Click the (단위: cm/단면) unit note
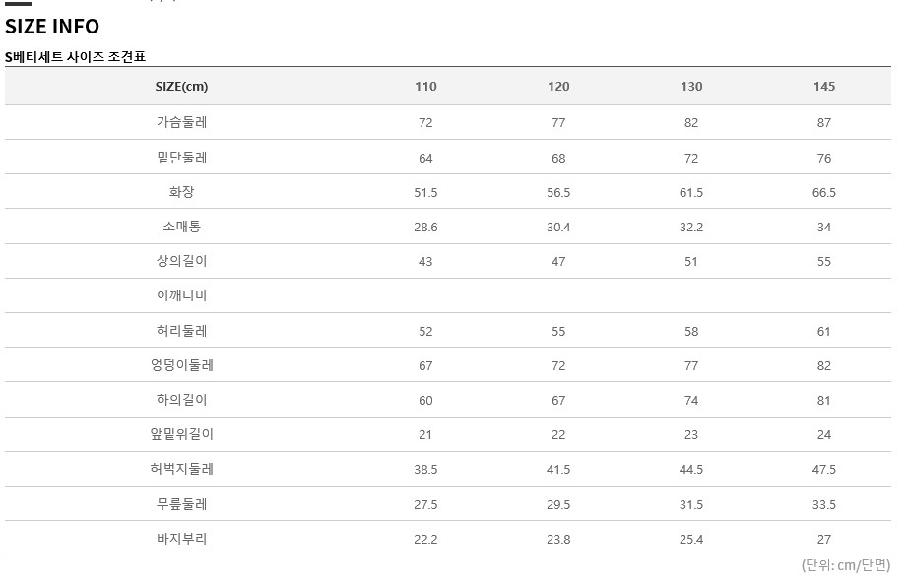The height and width of the screenshot is (588, 909). click(845, 566)
